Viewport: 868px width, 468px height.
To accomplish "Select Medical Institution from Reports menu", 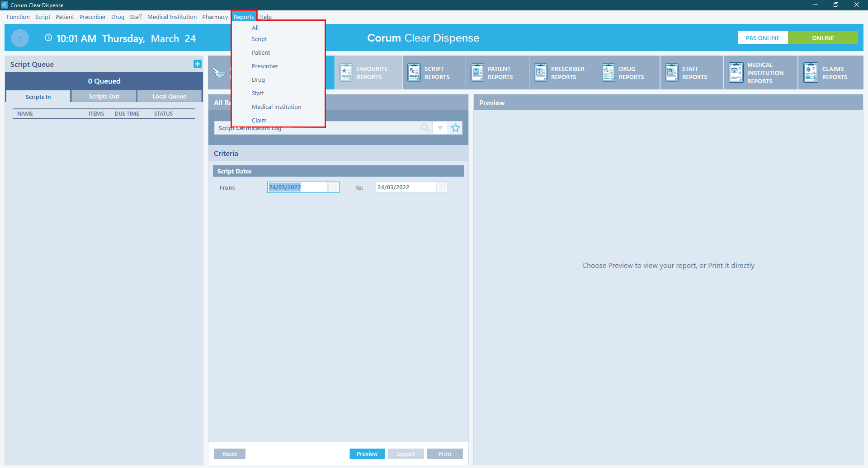I will tap(276, 107).
